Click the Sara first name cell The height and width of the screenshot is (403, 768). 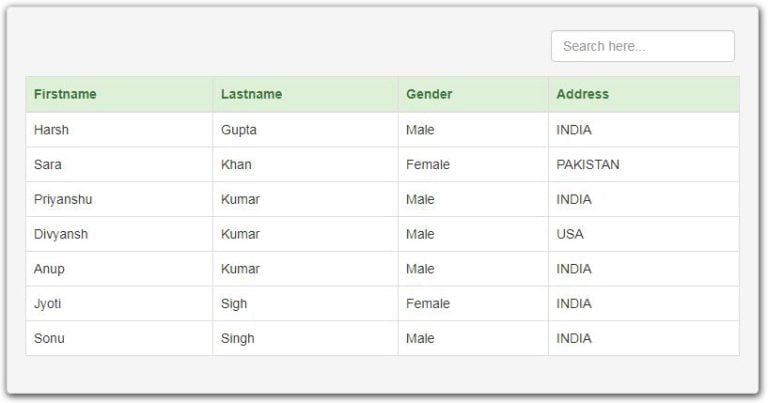48,165
